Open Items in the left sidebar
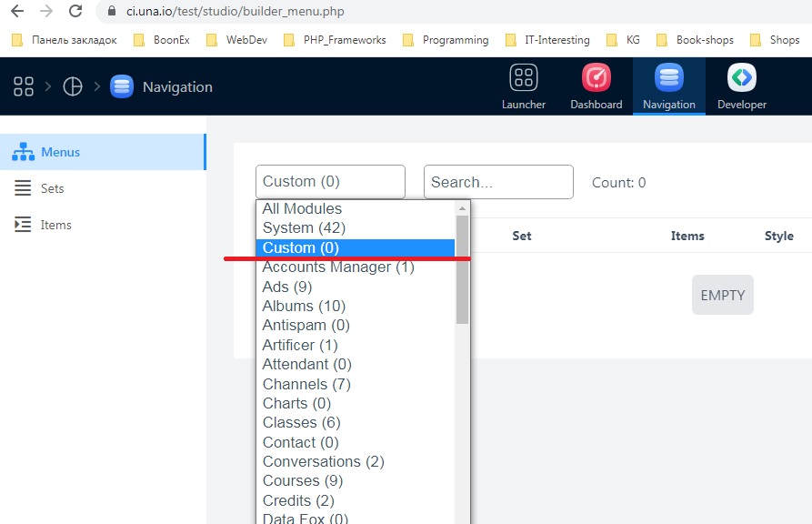This screenshot has width=812, height=524. coord(55,225)
